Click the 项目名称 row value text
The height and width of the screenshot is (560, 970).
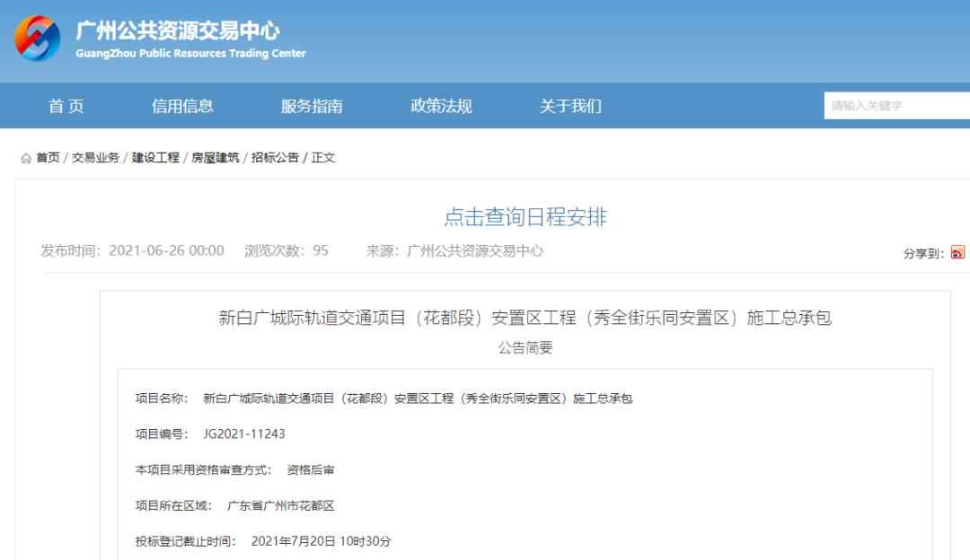pyautogui.click(x=418, y=398)
